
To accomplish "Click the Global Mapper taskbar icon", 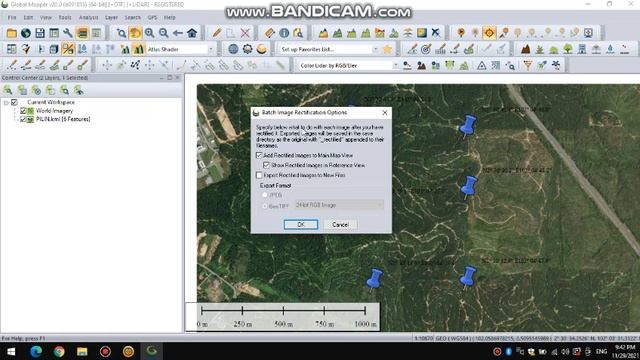I will coord(151,351).
